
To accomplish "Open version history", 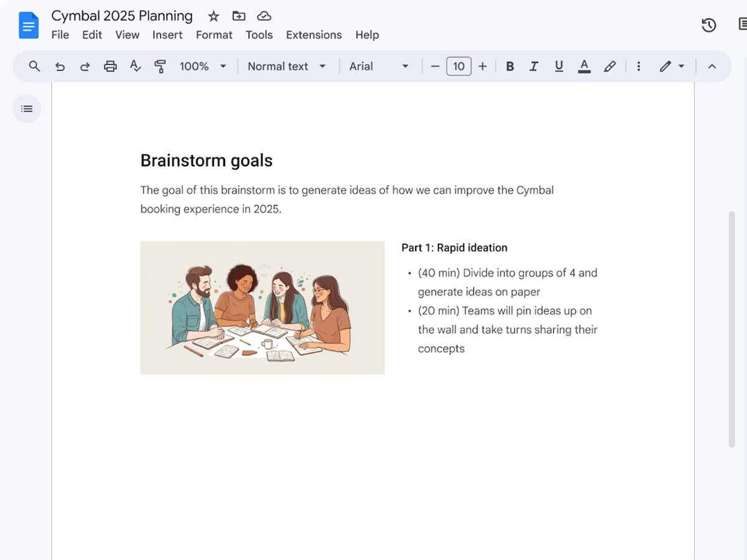I will [708, 25].
